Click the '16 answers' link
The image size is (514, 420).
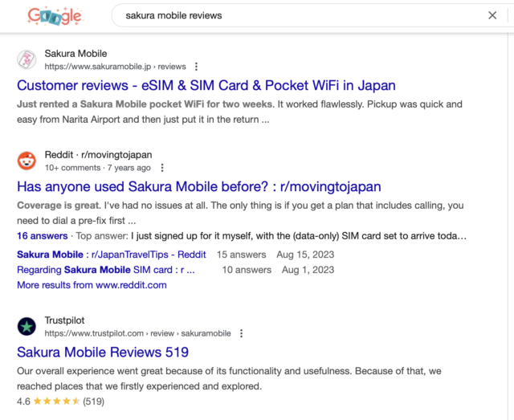click(x=41, y=236)
